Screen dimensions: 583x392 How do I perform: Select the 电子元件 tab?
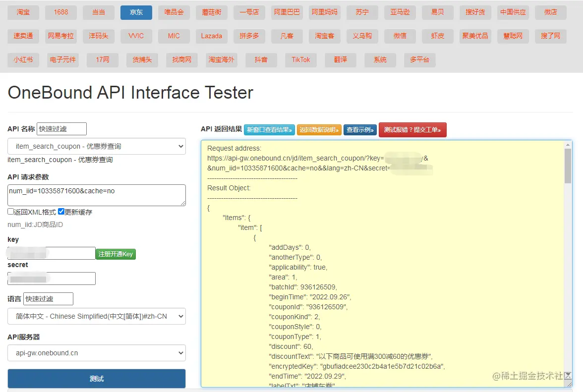click(63, 60)
